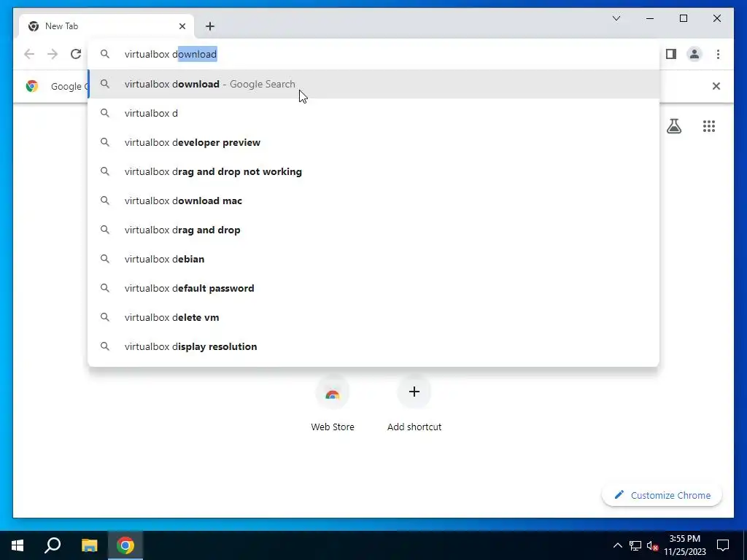Reload the page using the refresh icon

tap(76, 54)
